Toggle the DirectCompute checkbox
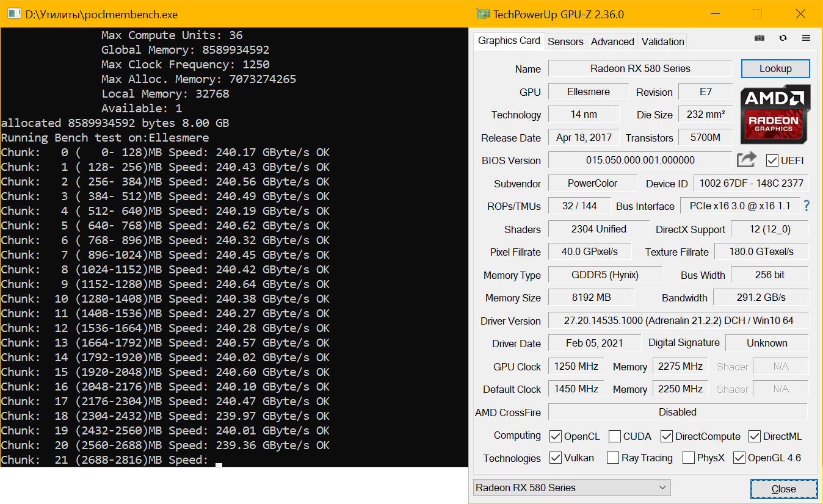Viewport: 823px width, 504px height. click(x=665, y=436)
